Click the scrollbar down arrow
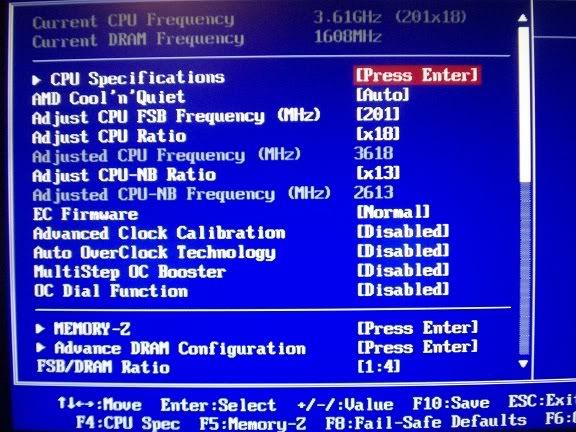The height and width of the screenshot is (432, 576). coord(523,364)
